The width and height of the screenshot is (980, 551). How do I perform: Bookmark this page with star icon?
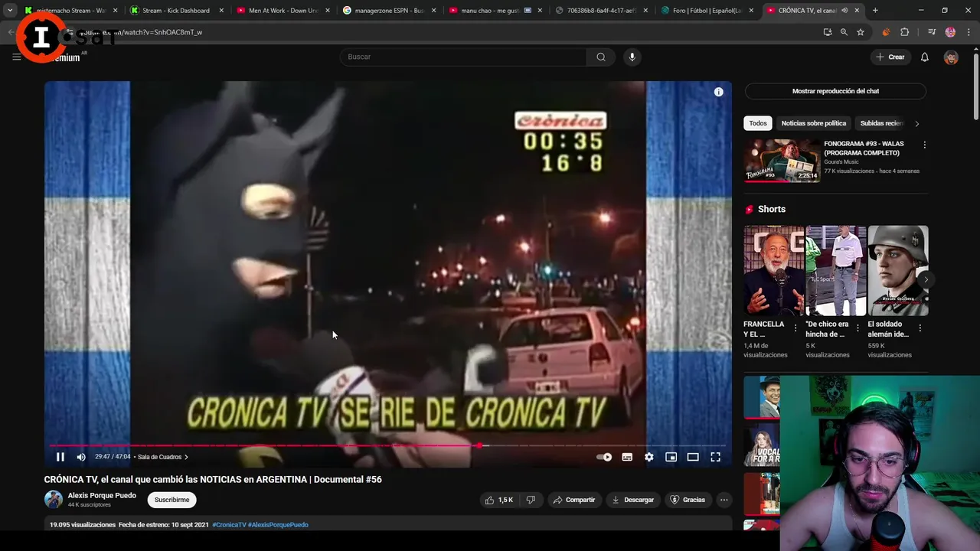point(861,32)
